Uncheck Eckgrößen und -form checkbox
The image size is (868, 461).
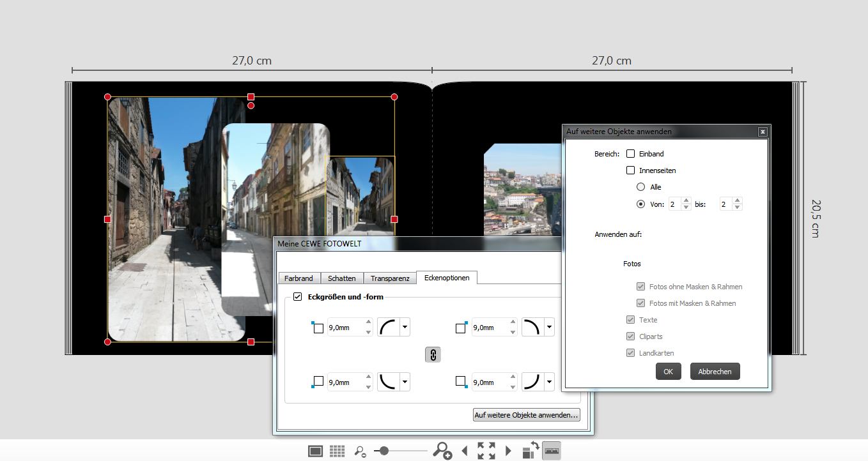[x=297, y=297]
